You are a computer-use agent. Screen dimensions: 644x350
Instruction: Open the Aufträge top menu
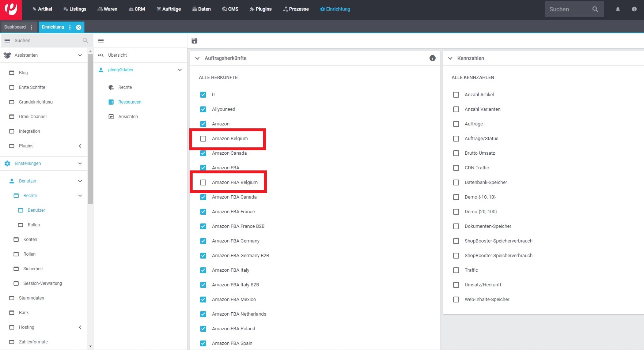coord(169,9)
